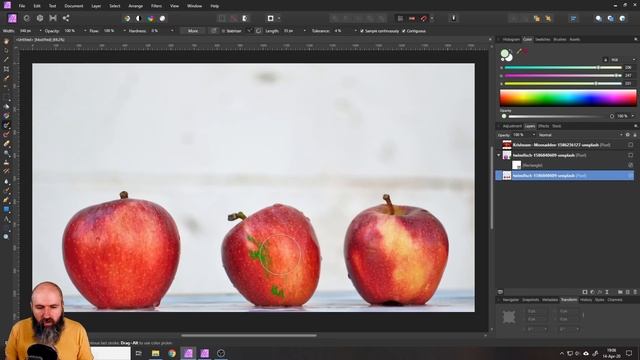
Task: Adjust the magenta colour slider
Action: pos(563,76)
